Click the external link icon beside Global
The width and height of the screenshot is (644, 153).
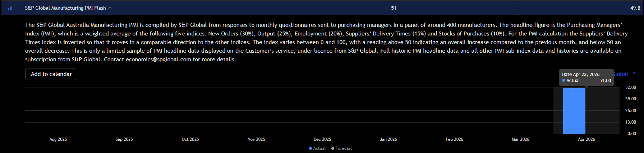pos(633,74)
